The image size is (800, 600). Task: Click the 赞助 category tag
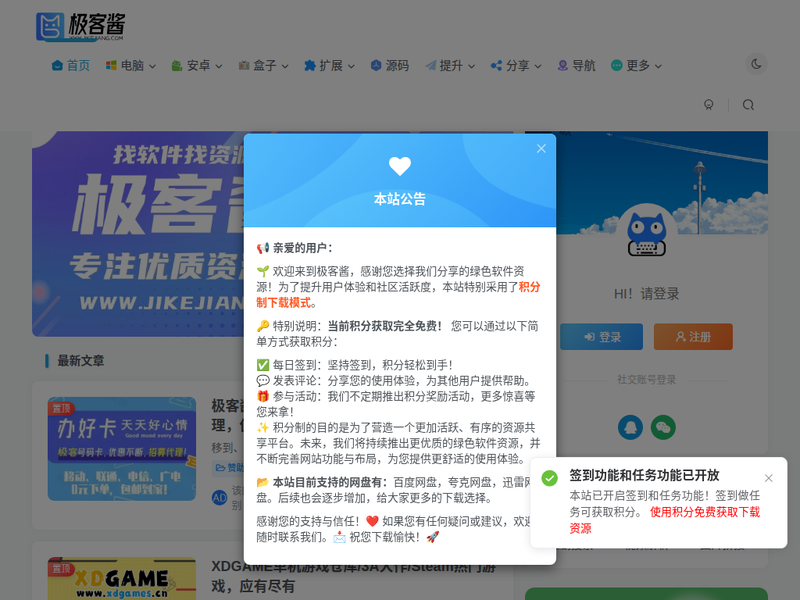(x=228, y=468)
